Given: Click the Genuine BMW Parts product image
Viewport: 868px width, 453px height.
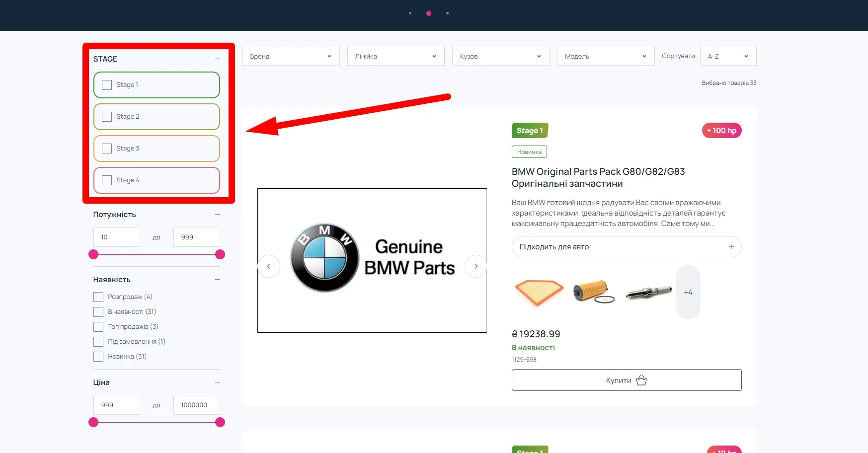Looking at the screenshot, I should [x=372, y=260].
